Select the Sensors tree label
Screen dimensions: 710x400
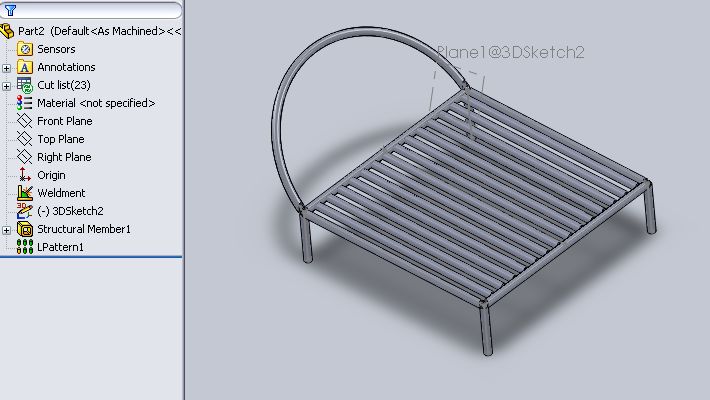pos(56,49)
